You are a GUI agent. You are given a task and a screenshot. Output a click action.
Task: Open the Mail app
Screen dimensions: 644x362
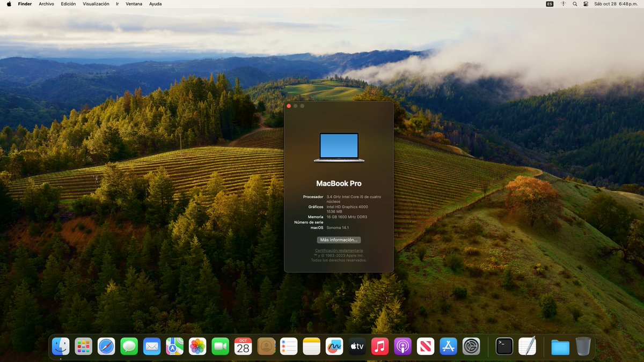[x=152, y=346]
